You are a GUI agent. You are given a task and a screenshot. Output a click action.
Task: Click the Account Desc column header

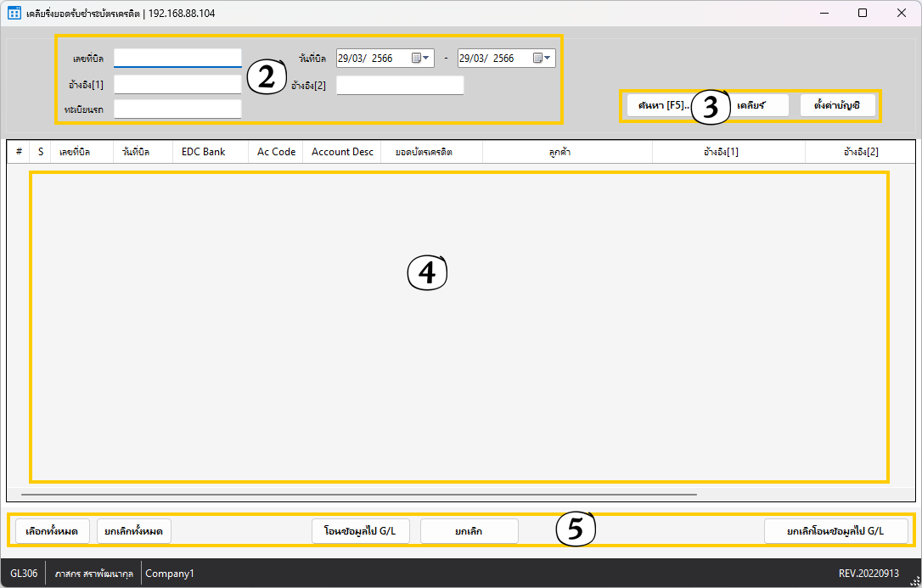tap(342, 152)
